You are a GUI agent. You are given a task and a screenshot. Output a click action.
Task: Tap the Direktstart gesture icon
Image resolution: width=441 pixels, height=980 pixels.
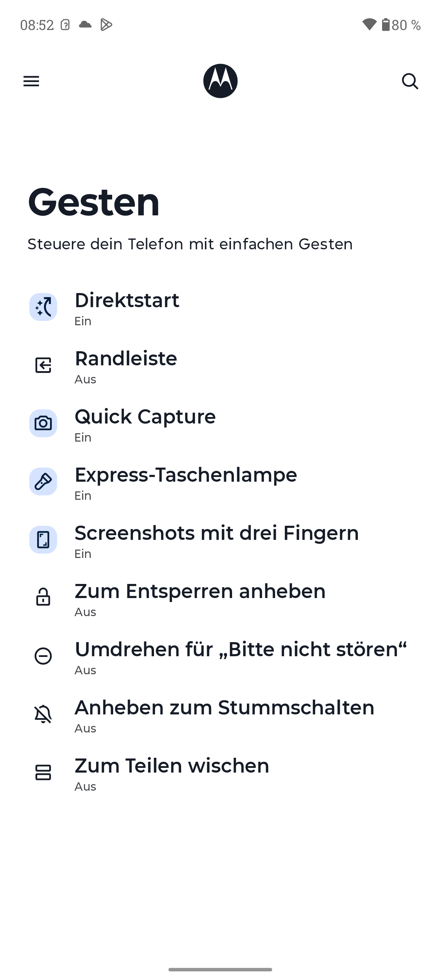[43, 307]
